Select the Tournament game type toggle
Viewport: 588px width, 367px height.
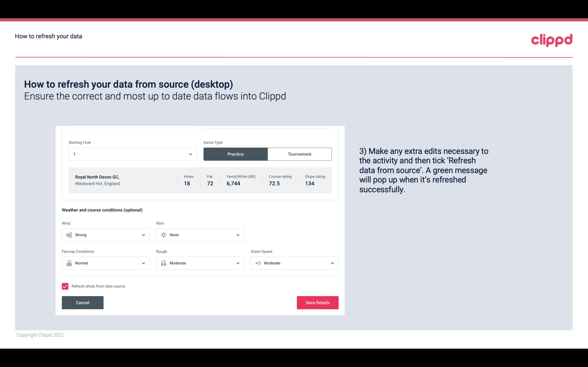[299, 154]
